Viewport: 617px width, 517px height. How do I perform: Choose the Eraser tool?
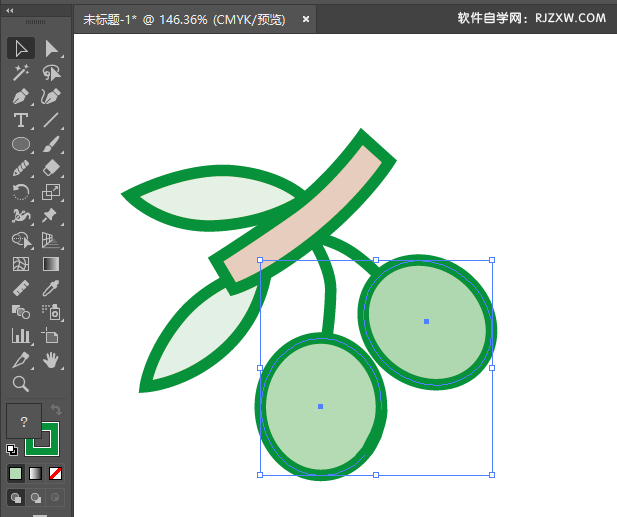pyautogui.click(x=51, y=168)
